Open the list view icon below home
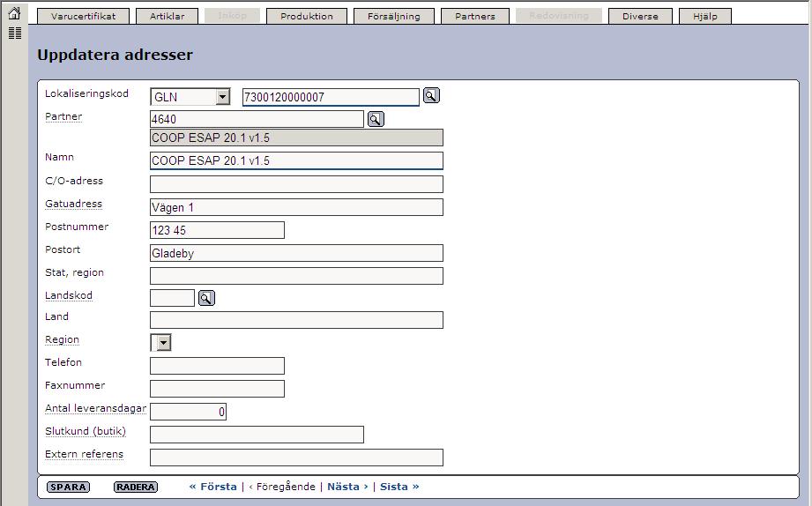The height and width of the screenshot is (506, 812). coord(15,33)
